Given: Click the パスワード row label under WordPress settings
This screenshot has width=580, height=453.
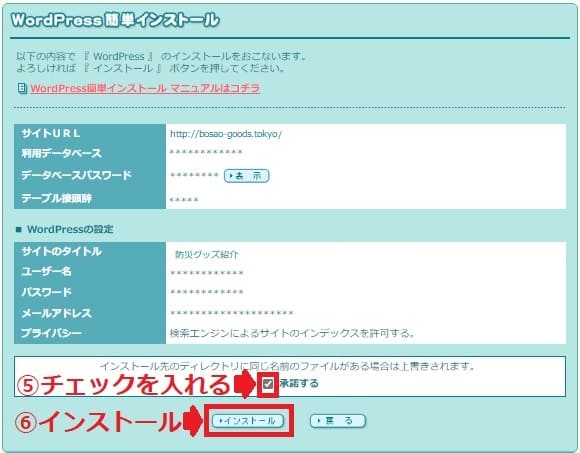Looking at the screenshot, I should click(46, 292).
